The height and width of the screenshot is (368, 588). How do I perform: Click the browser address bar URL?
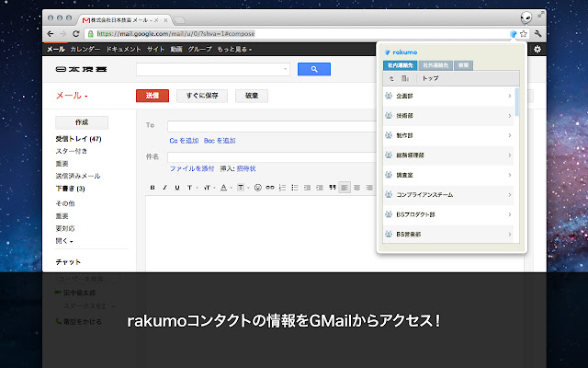click(175, 34)
